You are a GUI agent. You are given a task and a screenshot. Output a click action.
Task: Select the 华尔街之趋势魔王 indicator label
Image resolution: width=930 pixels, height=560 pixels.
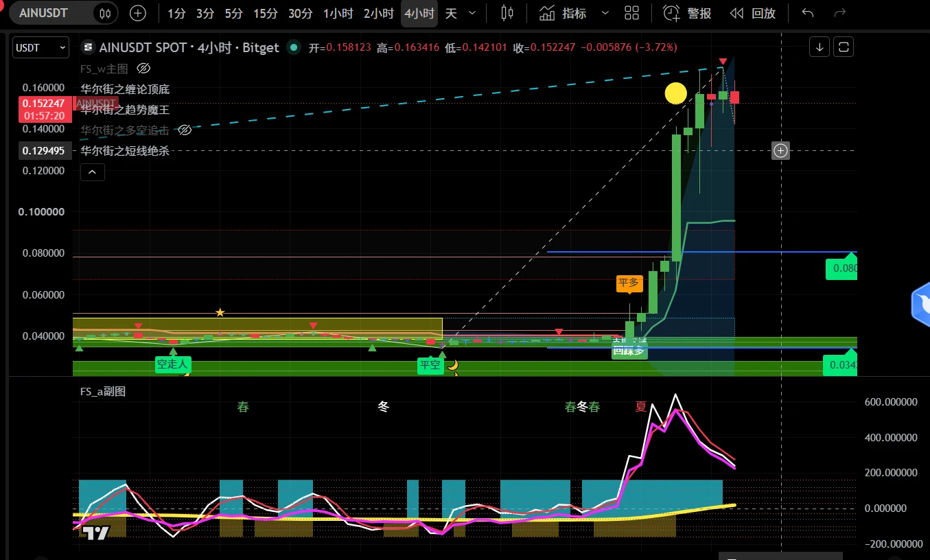pyautogui.click(x=125, y=109)
